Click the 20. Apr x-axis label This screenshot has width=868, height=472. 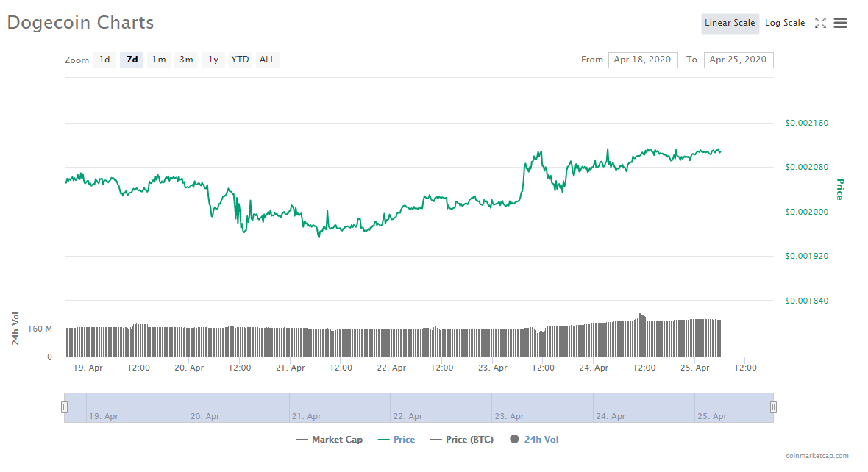tap(189, 368)
